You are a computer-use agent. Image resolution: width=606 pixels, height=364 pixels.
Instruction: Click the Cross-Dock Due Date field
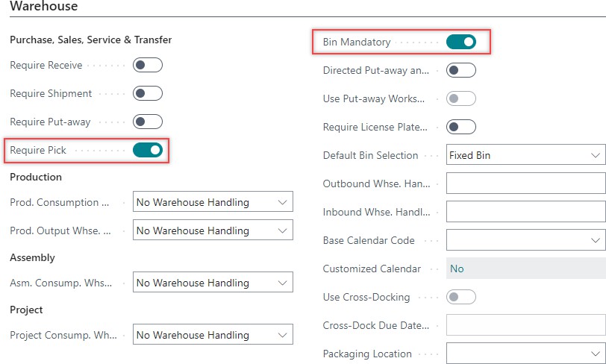525,326
